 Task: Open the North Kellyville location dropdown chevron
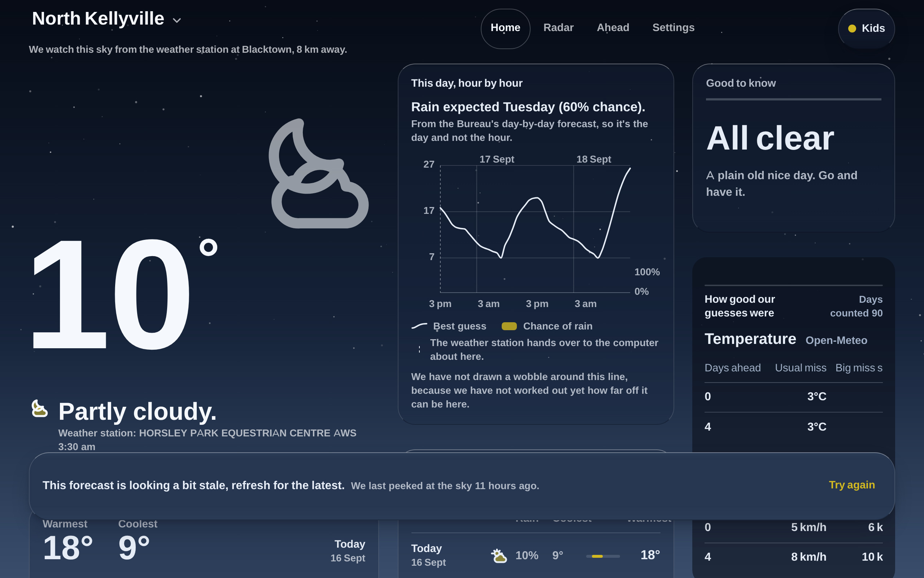coord(176,20)
